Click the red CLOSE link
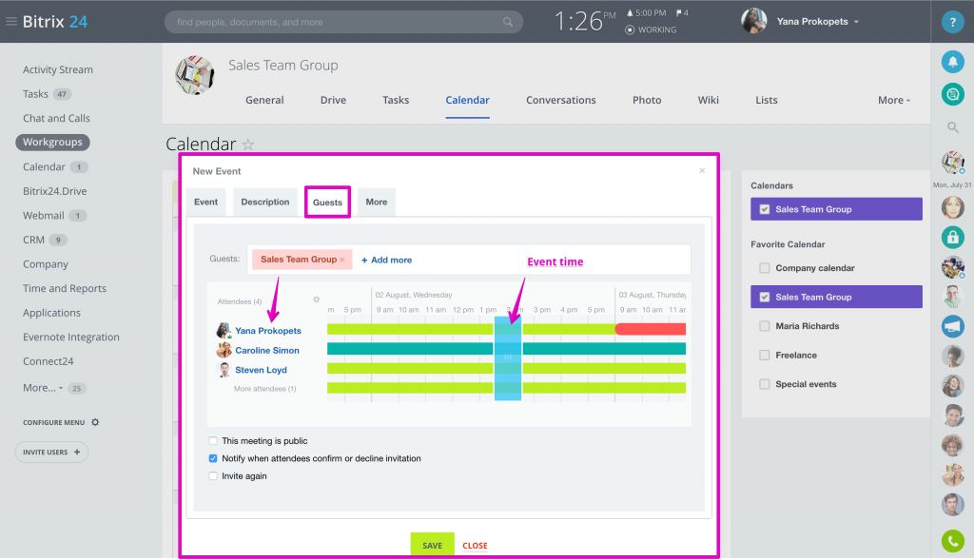This screenshot has width=974, height=560. tap(476, 546)
